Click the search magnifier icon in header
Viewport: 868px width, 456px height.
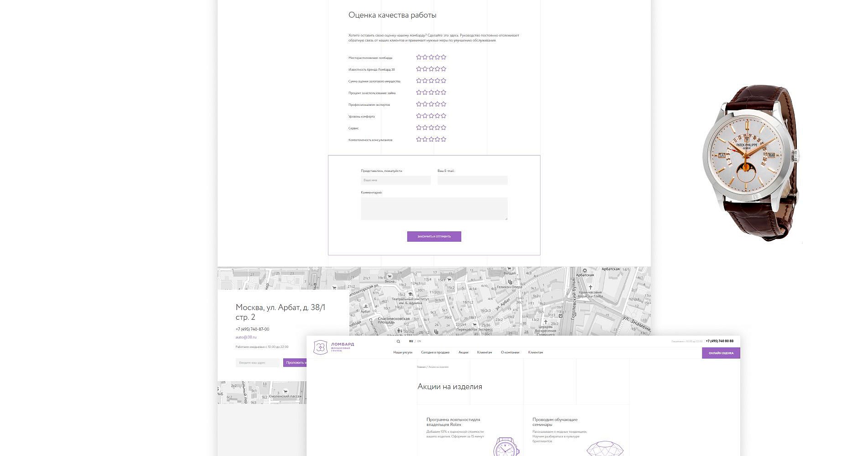(398, 342)
